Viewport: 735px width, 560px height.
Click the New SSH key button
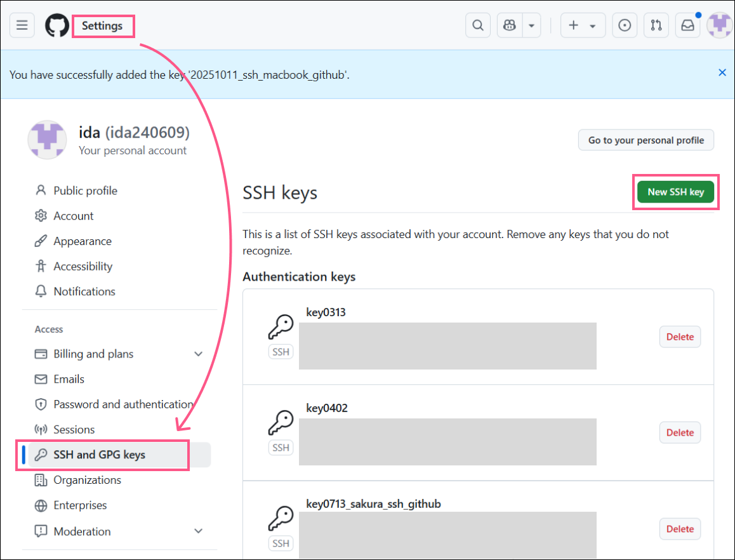[x=675, y=192]
